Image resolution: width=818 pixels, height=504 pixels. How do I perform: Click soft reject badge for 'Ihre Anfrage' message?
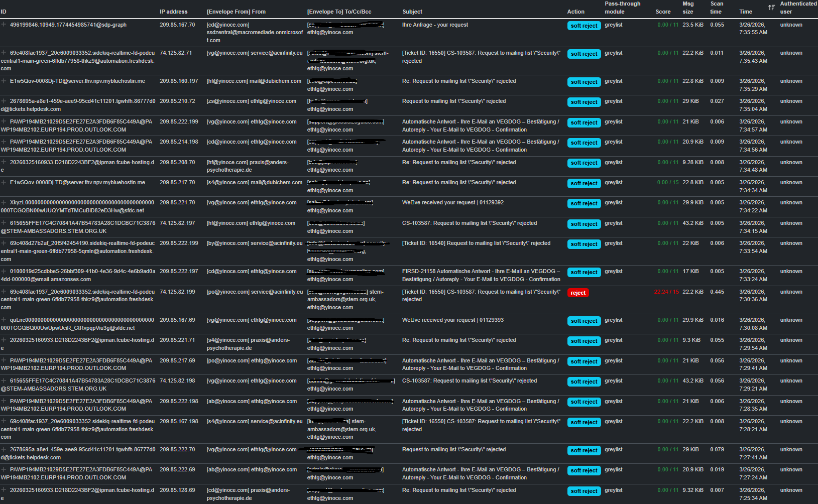583,26
